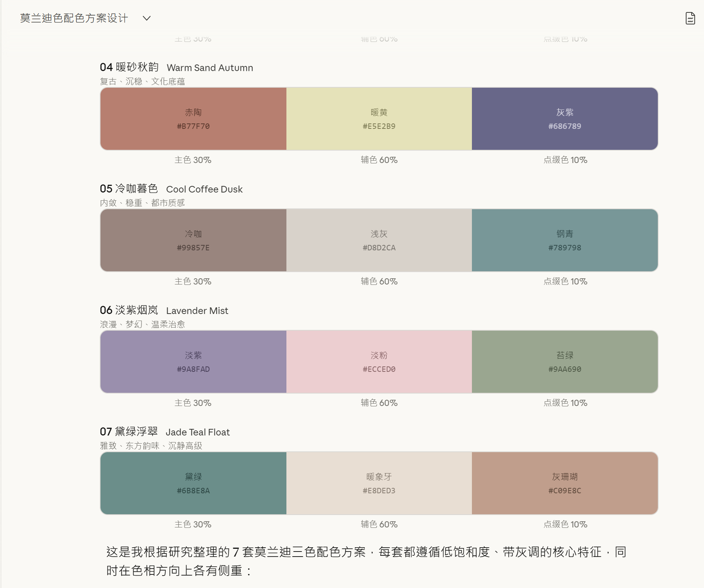Click the 冷咖 #99857E swatch
Image resolution: width=704 pixels, height=588 pixels.
(193, 240)
